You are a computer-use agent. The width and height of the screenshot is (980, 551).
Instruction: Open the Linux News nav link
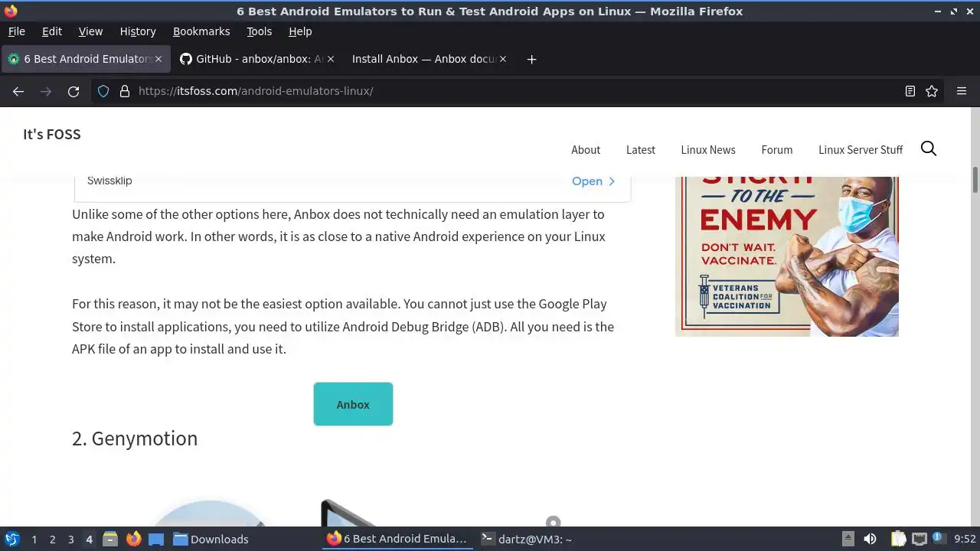coord(708,150)
